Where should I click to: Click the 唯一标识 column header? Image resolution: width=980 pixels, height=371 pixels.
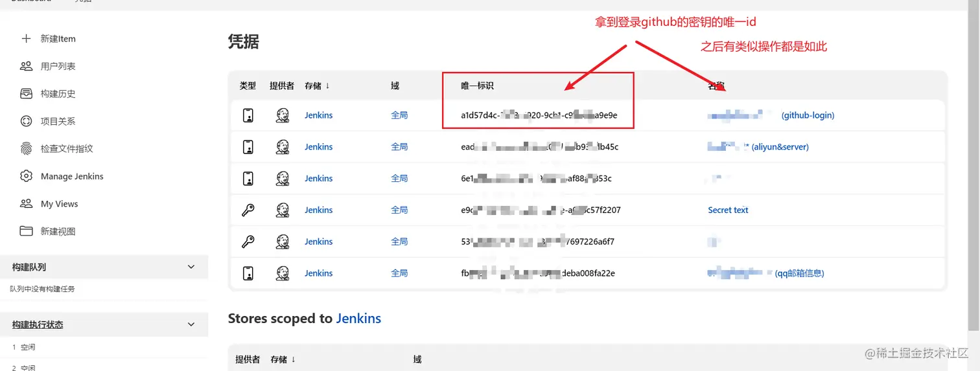477,85
